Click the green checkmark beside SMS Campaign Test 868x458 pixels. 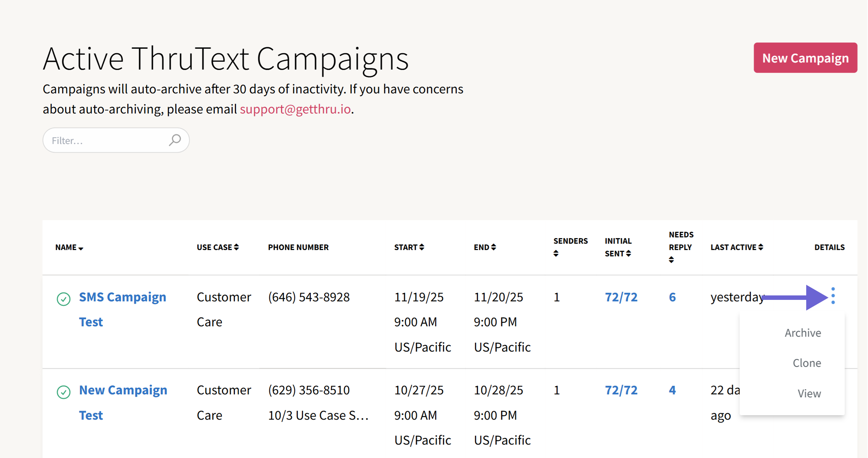click(x=63, y=299)
